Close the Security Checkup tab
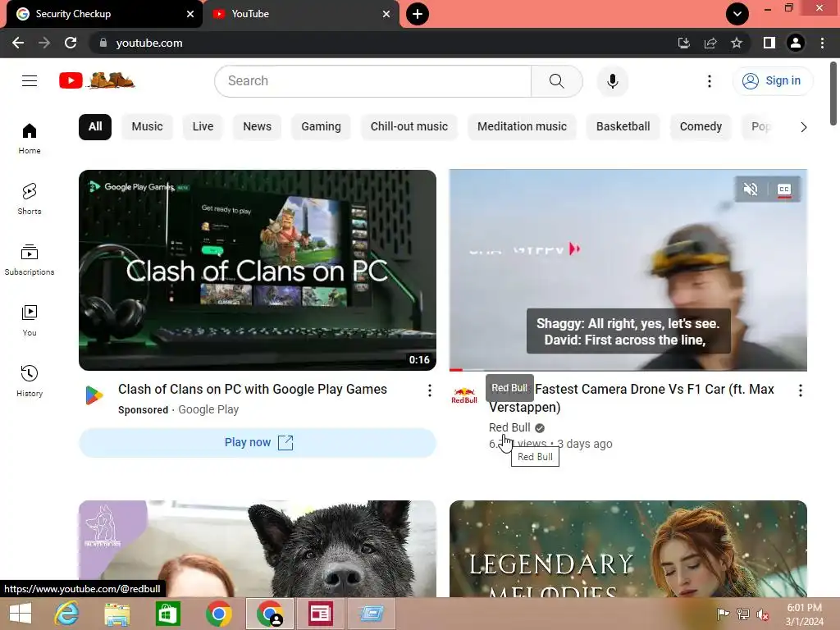Screen dimensions: 840x630 click(x=190, y=14)
